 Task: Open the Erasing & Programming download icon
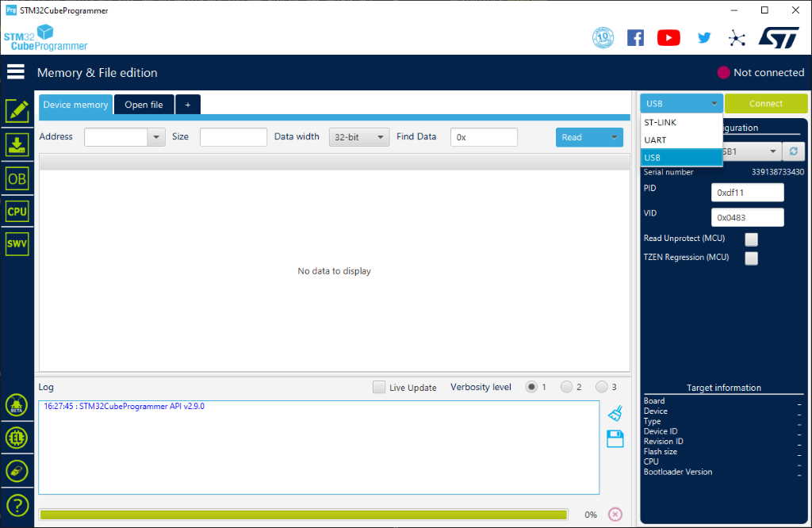[17, 145]
